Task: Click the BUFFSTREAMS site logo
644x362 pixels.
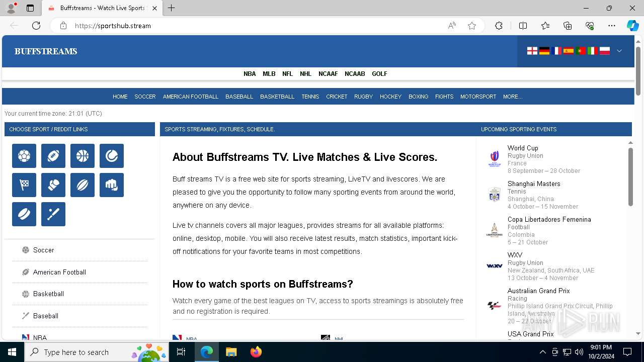Action: (x=46, y=51)
